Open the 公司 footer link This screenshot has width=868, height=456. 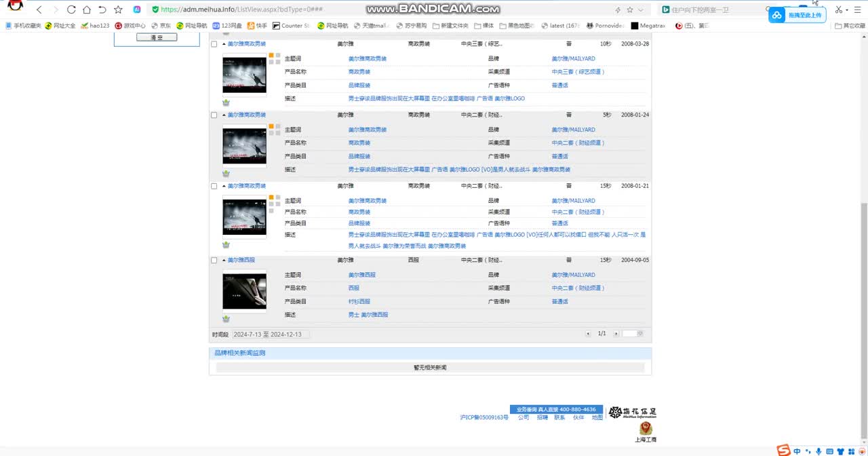pyautogui.click(x=524, y=418)
